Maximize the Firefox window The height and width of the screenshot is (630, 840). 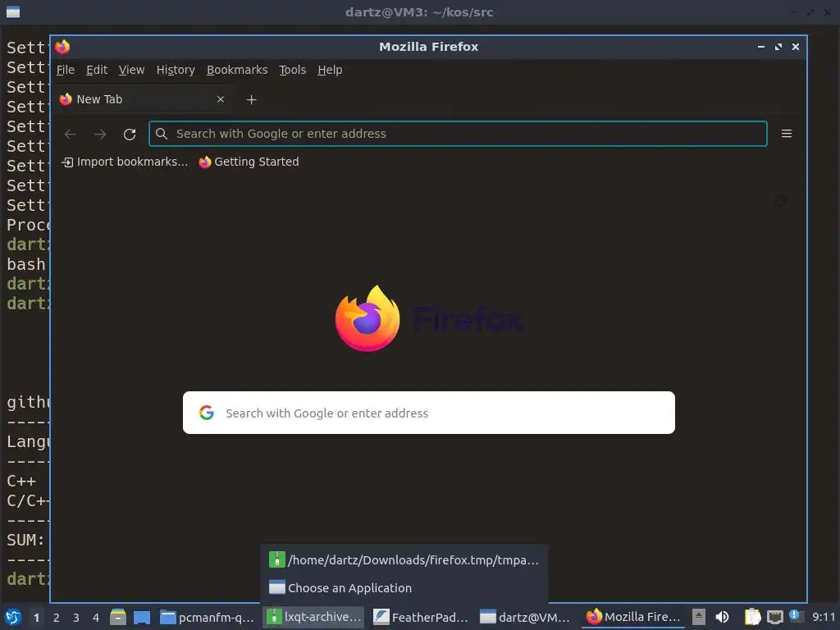[778, 47]
